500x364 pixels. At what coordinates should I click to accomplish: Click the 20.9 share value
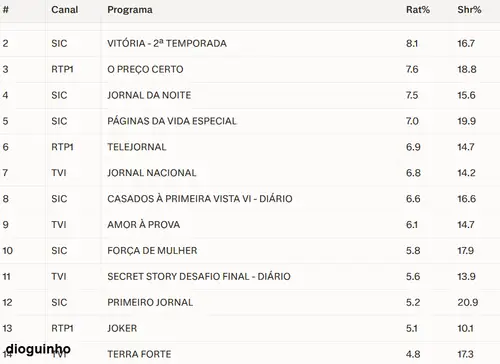click(468, 302)
